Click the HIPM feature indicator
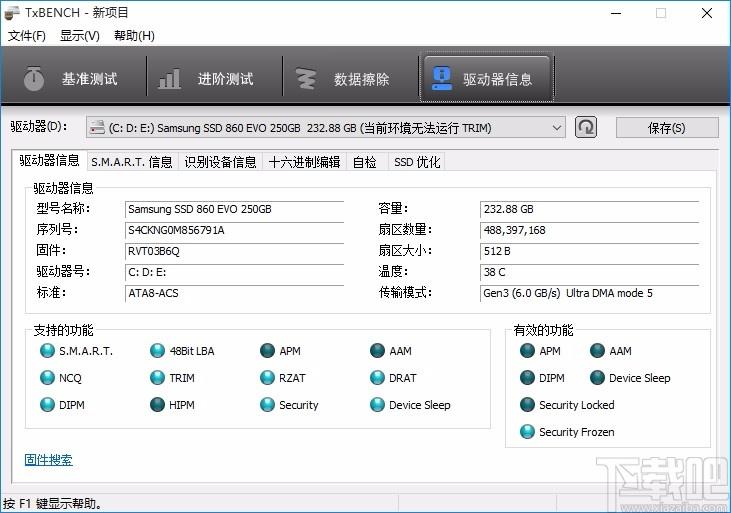This screenshot has height=513, width=731. coord(158,405)
